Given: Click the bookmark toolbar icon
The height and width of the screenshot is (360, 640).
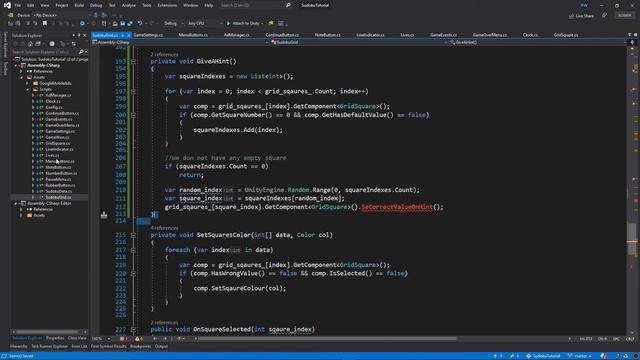Looking at the screenshot, I should click(45, 23).
